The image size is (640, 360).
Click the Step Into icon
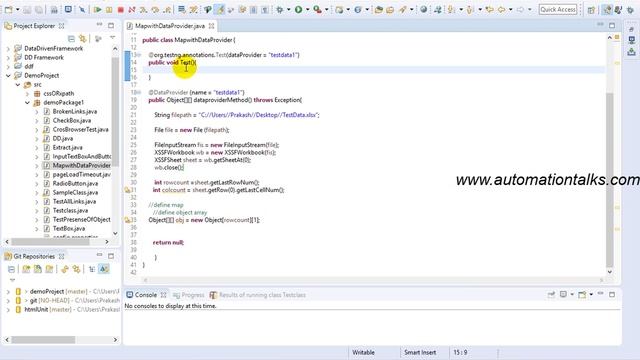tap(144, 9)
